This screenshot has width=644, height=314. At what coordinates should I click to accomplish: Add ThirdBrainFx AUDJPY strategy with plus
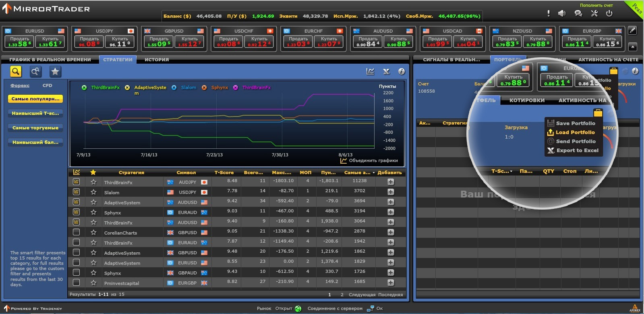coord(391,182)
